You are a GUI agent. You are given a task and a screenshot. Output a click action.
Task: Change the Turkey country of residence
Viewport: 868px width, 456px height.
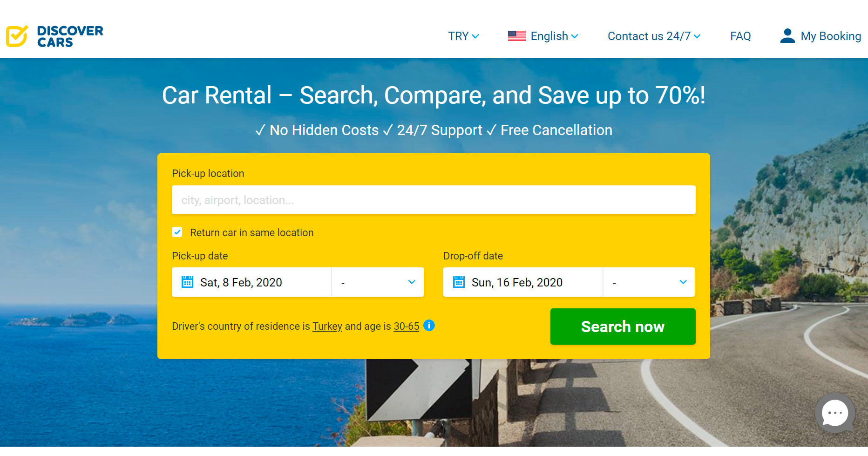pos(327,326)
